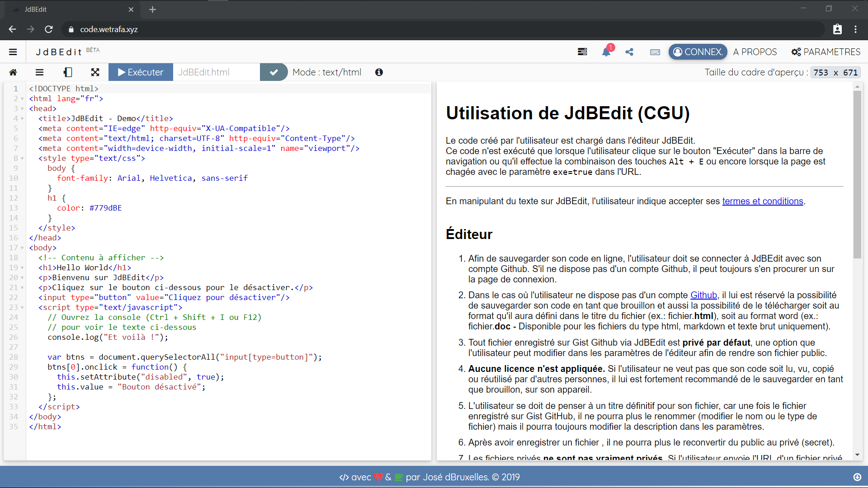Open the A PROPOS menu item

pos(755,52)
